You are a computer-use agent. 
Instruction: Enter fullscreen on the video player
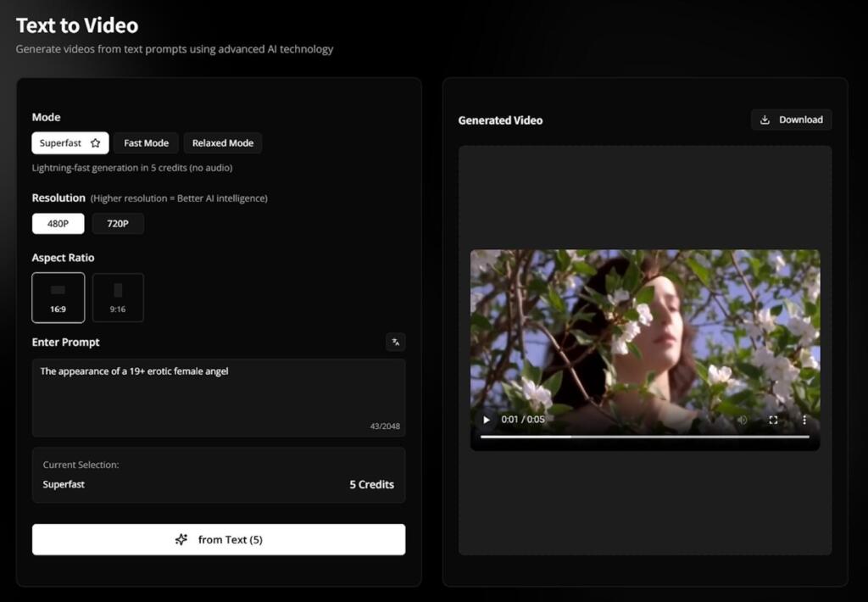click(773, 420)
